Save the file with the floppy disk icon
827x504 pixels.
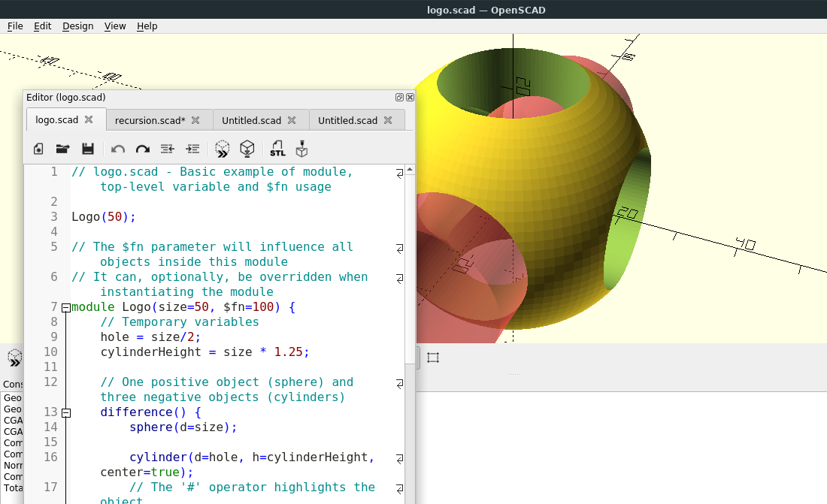click(88, 149)
